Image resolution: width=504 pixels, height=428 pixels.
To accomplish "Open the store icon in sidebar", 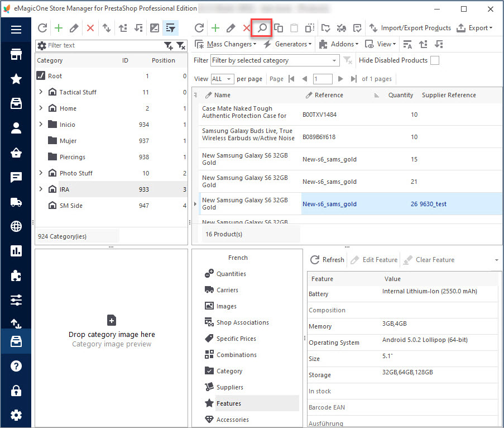I will pos(16,54).
